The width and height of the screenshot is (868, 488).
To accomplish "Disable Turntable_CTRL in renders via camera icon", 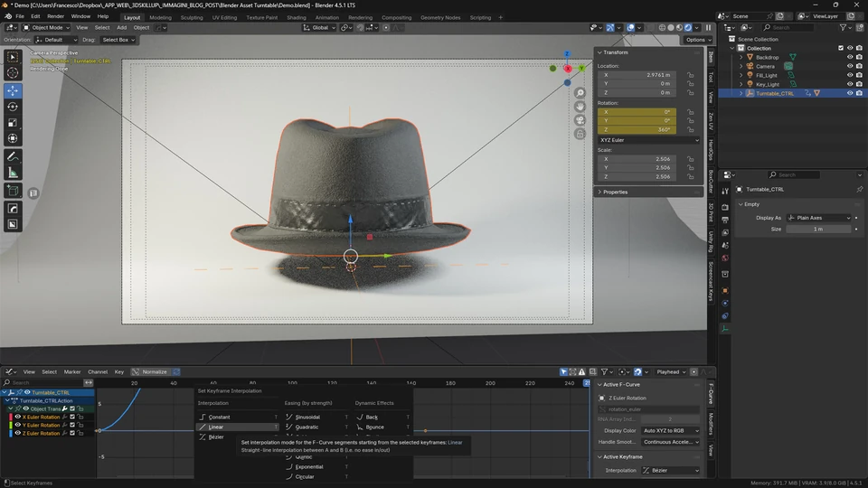I will pos(859,93).
